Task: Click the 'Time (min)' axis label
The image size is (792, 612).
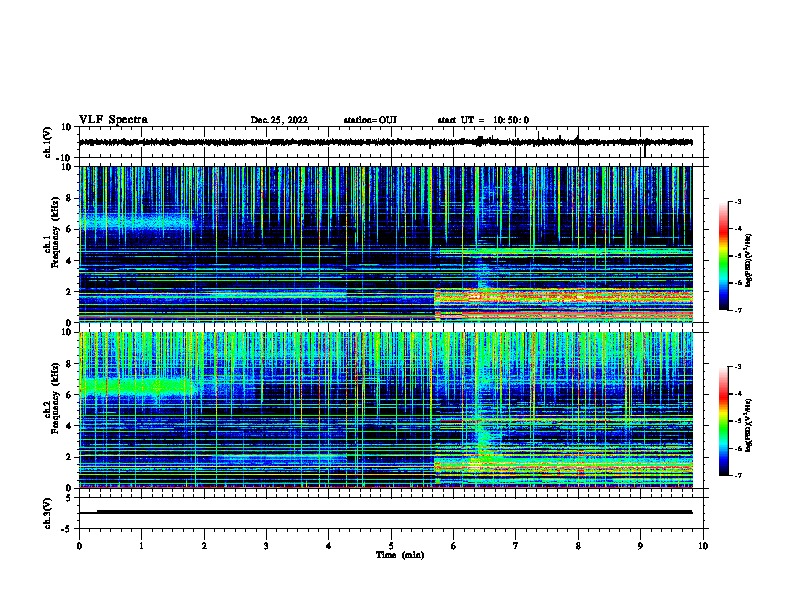Action: (400, 555)
